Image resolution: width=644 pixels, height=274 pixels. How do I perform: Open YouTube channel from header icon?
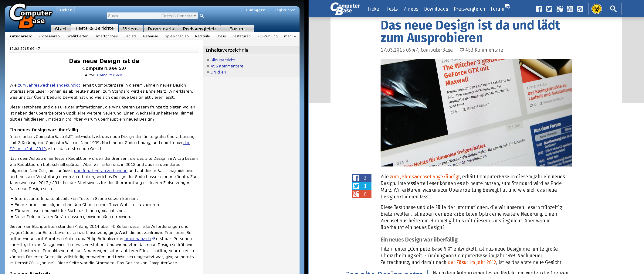(x=570, y=9)
